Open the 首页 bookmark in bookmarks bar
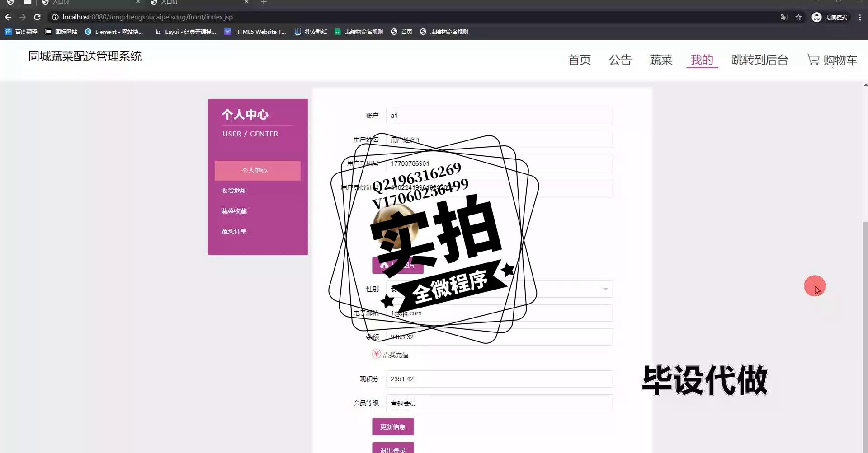 401,32
